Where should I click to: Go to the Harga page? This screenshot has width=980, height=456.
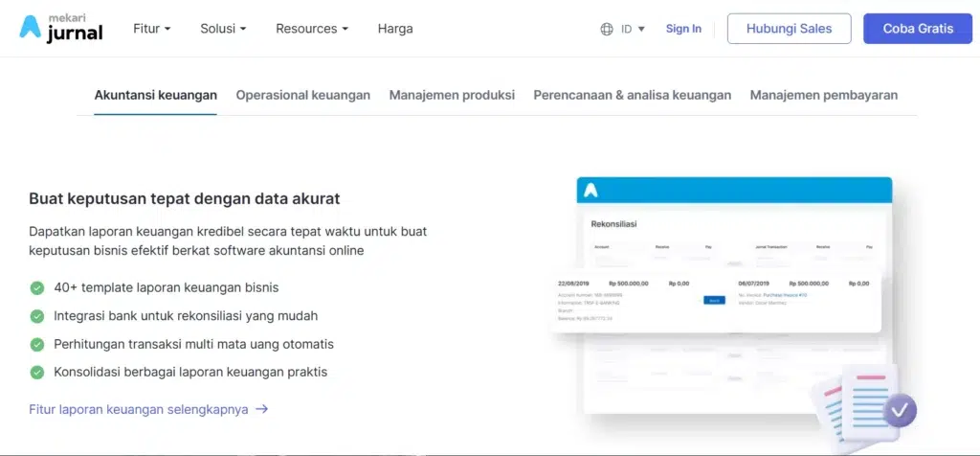pyautogui.click(x=395, y=29)
